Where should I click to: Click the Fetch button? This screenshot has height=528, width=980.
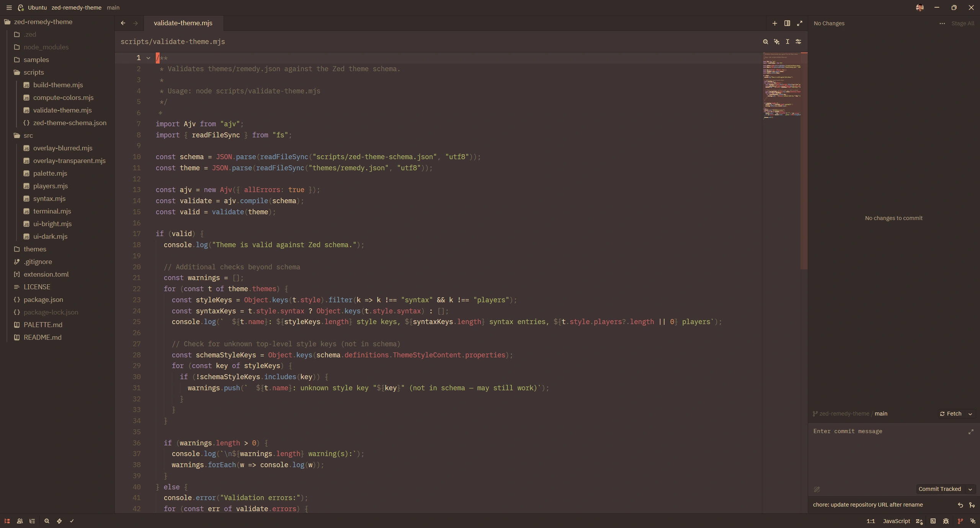point(951,414)
